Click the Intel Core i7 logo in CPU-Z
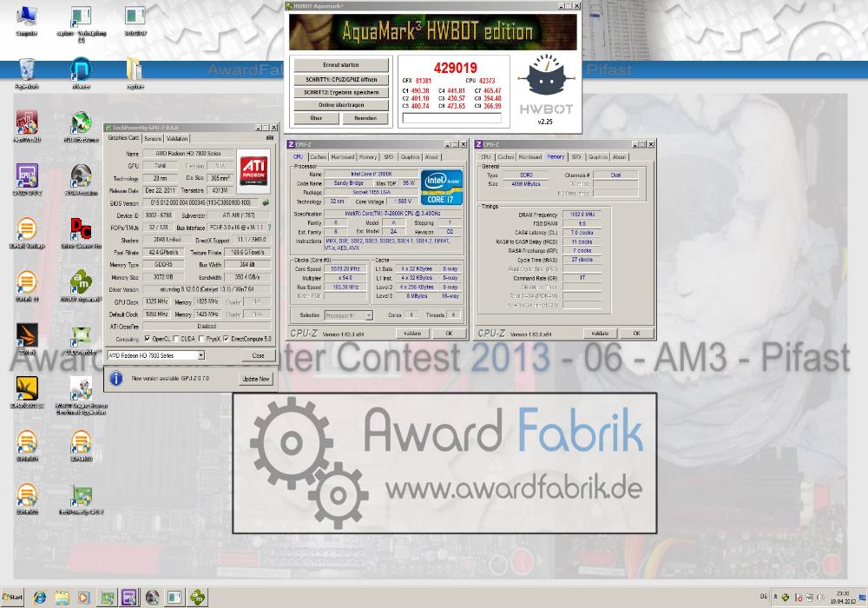Image resolution: width=868 pixels, height=608 pixels. (441, 187)
